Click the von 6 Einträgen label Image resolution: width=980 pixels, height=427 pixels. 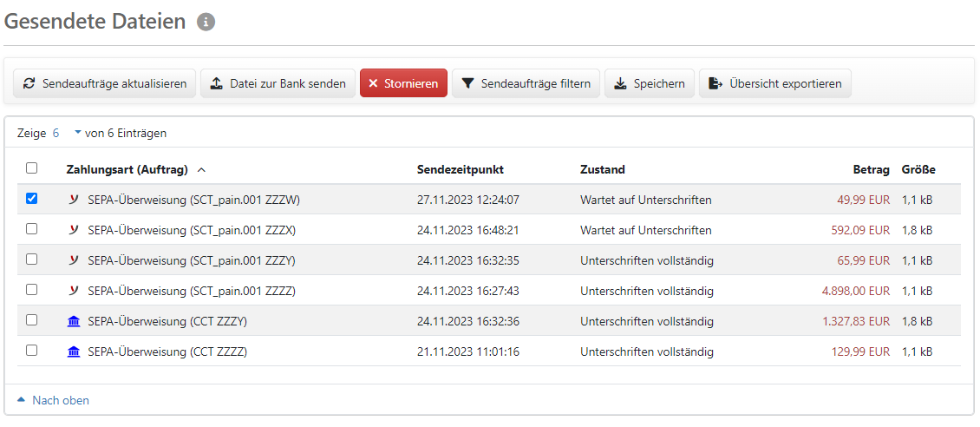126,133
